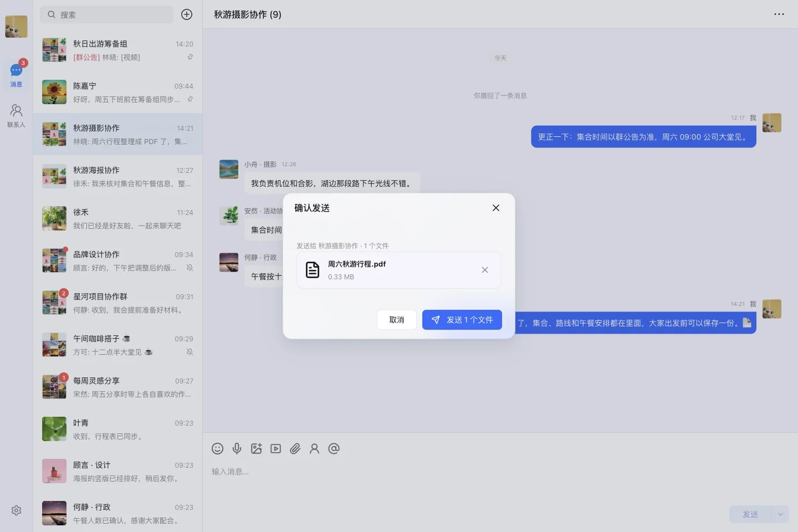Open the chat's more options menu
This screenshot has width=798, height=532.
click(x=779, y=14)
